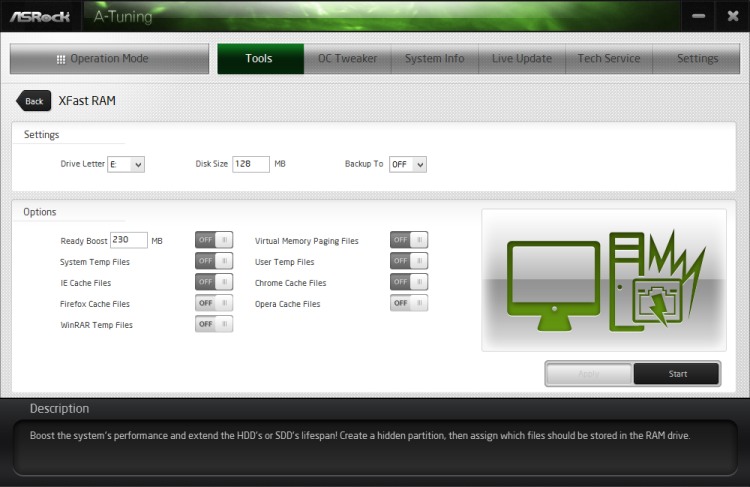Go to Live Update tab
The height and width of the screenshot is (487, 750).
521,59
